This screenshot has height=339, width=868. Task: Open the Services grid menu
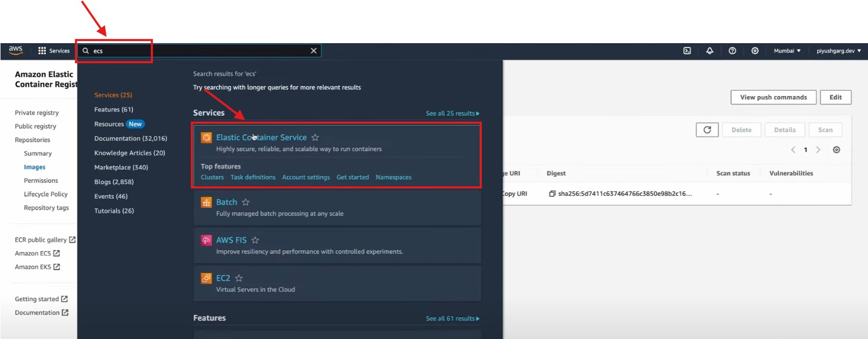tap(53, 51)
